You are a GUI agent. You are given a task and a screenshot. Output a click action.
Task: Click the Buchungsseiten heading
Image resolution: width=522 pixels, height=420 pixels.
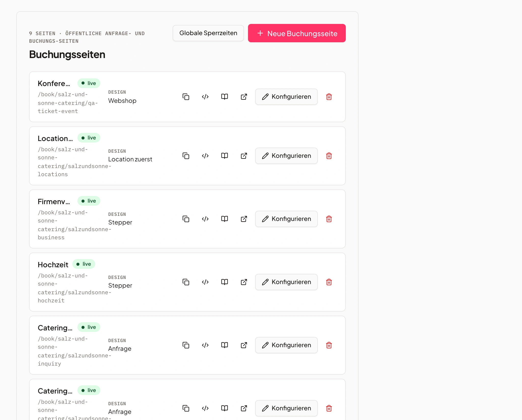tap(67, 54)
